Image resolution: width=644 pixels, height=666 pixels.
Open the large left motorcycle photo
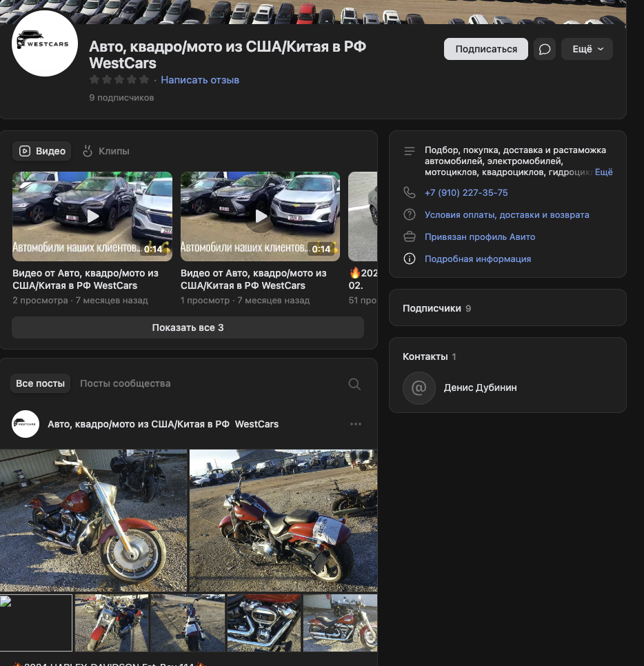93,521
